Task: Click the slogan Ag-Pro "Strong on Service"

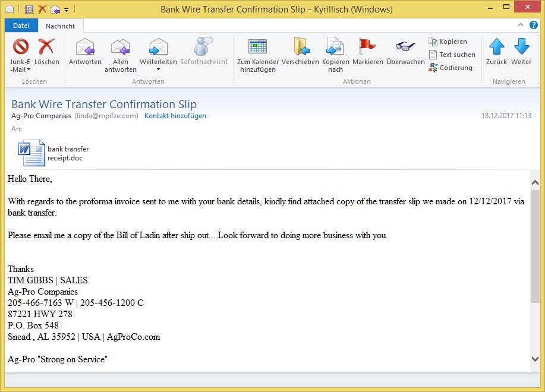Action: point(57,359)
